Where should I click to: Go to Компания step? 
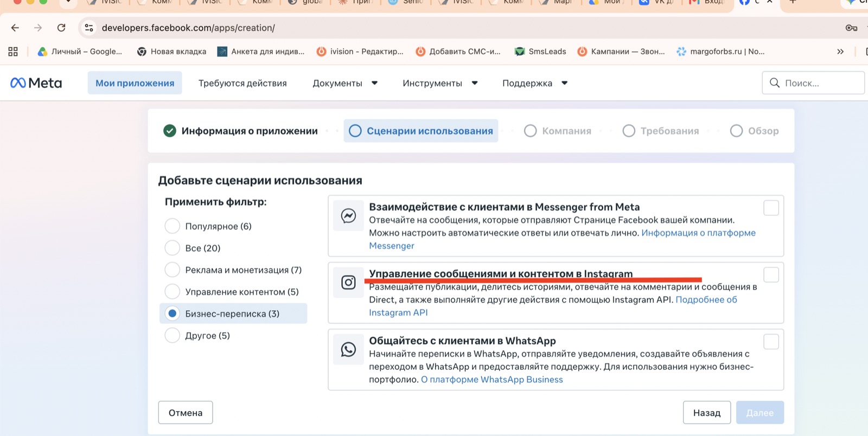[x=558, y=131]
